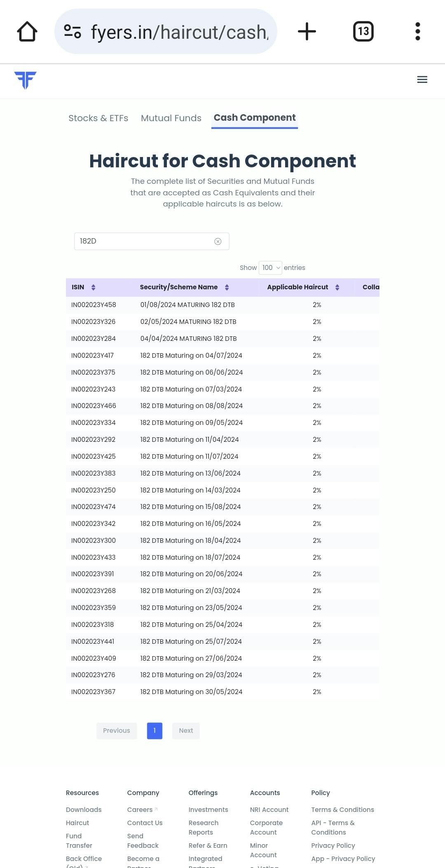
Task: Click the Fyers logo
Action: tap(26, 80)
